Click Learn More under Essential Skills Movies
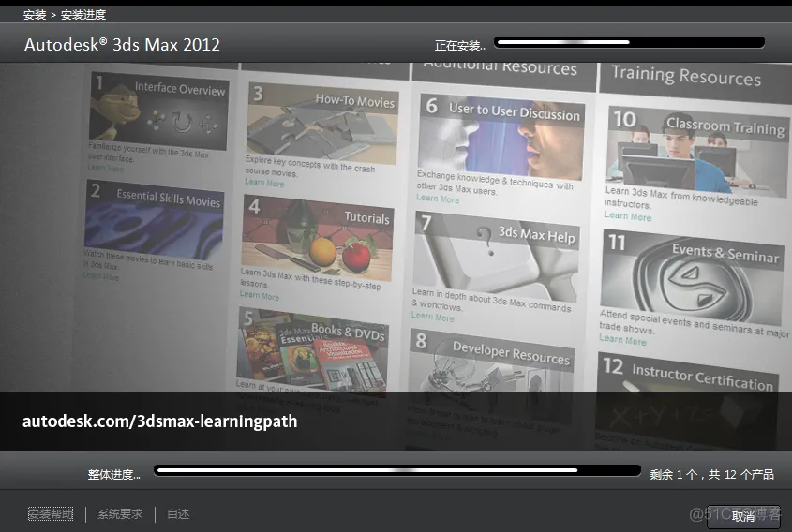The height and width of the screenshot is (532, 792). (101, 276)
